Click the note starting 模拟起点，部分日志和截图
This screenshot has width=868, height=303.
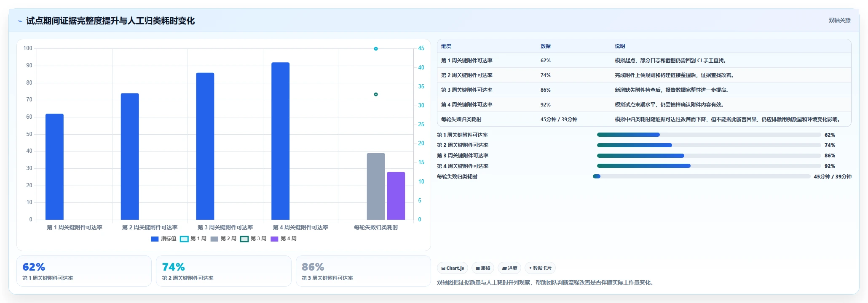point(670,61)
